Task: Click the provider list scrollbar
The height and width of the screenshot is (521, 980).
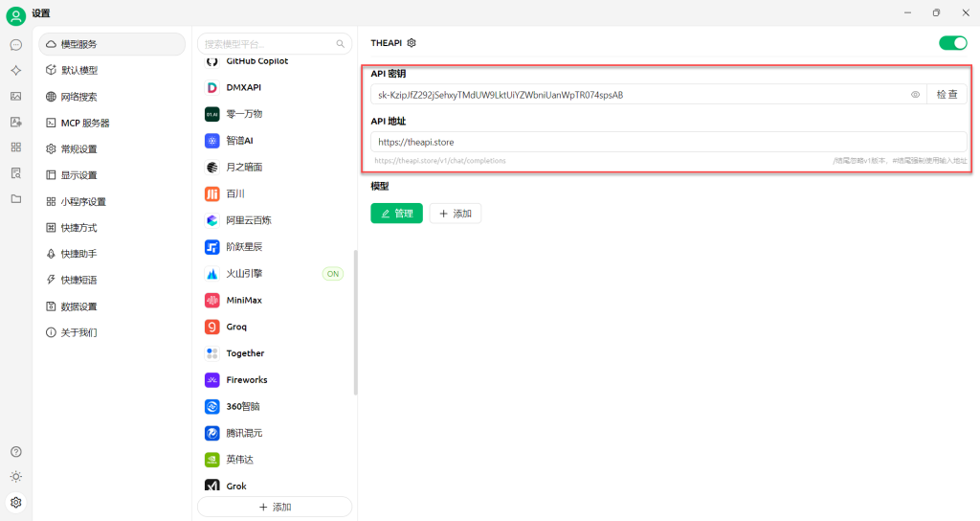Action: 356,322
